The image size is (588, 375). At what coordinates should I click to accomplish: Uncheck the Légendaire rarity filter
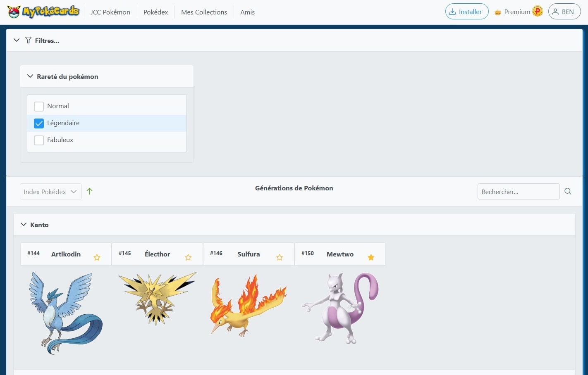(38, 123)
